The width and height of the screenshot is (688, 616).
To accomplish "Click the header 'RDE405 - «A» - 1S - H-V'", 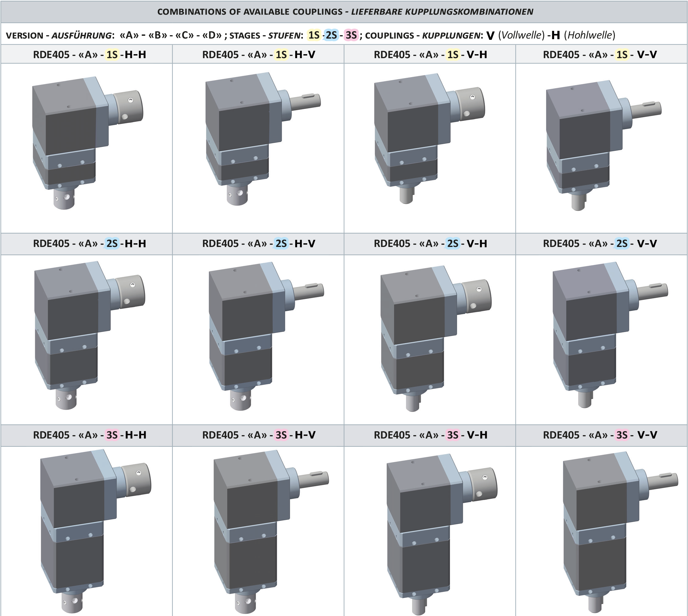I will [259, 54].
